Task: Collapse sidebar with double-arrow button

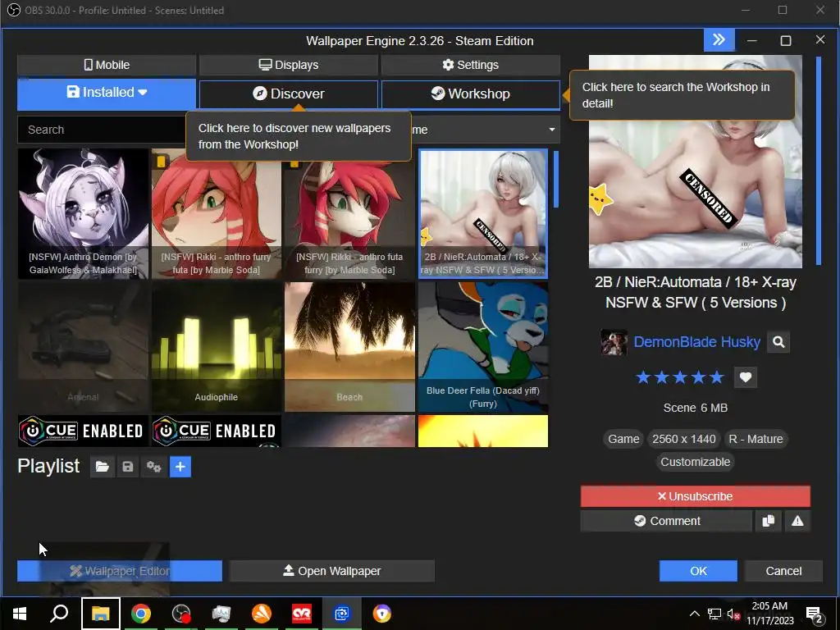Action: click(x=719, y=40)
